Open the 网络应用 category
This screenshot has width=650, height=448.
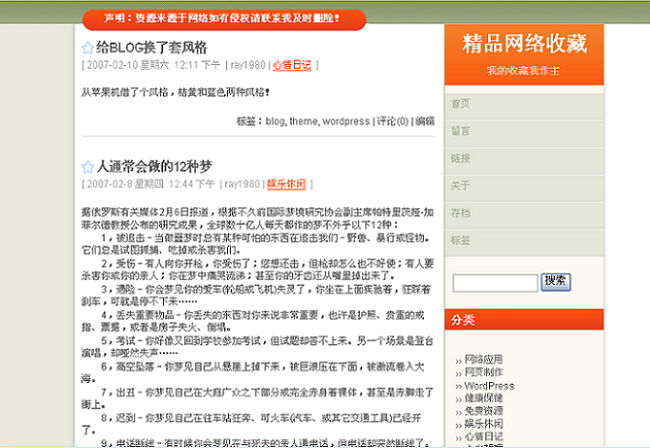click(x=483, y=359)
